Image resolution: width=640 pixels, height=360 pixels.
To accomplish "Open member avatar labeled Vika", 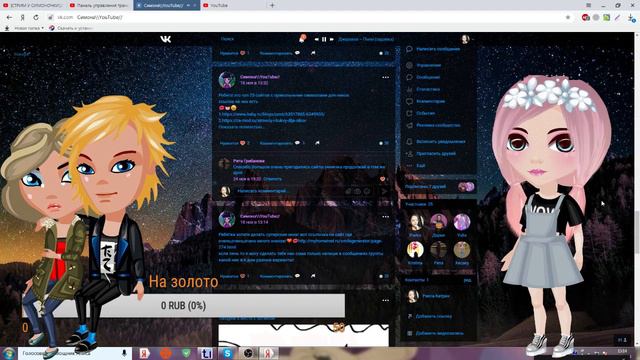I will tap(462, 222).
